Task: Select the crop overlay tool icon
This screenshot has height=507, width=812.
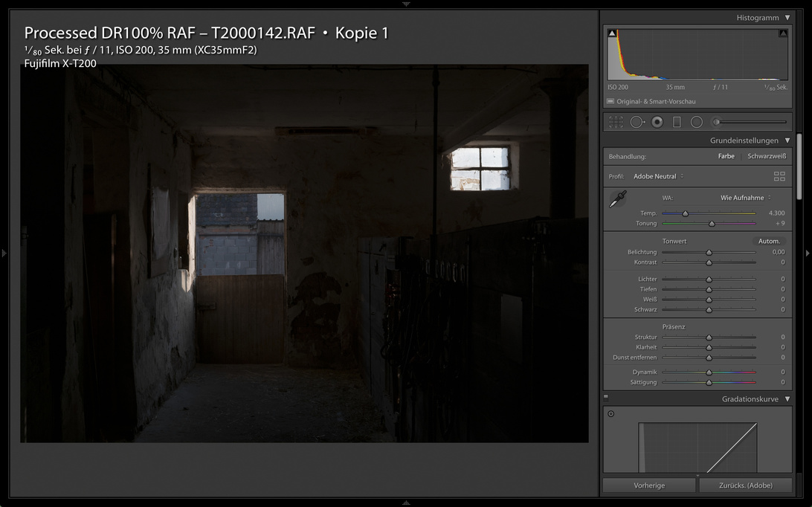Action: click(x=616, y=122)
